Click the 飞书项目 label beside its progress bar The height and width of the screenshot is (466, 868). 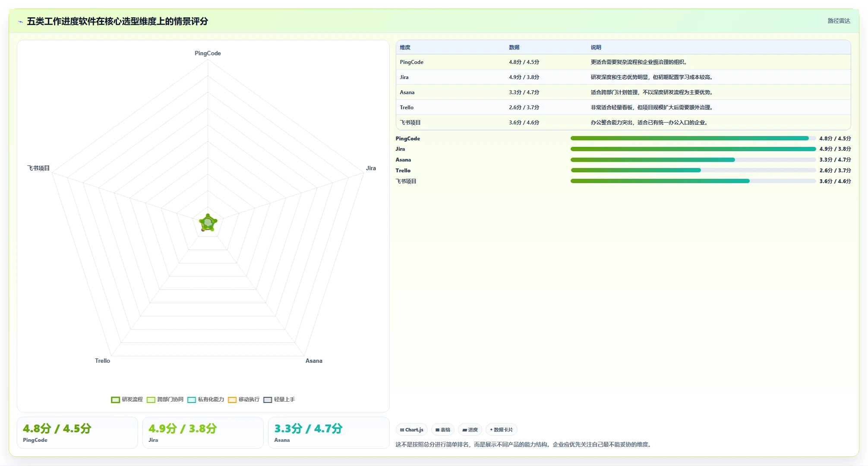406,181
